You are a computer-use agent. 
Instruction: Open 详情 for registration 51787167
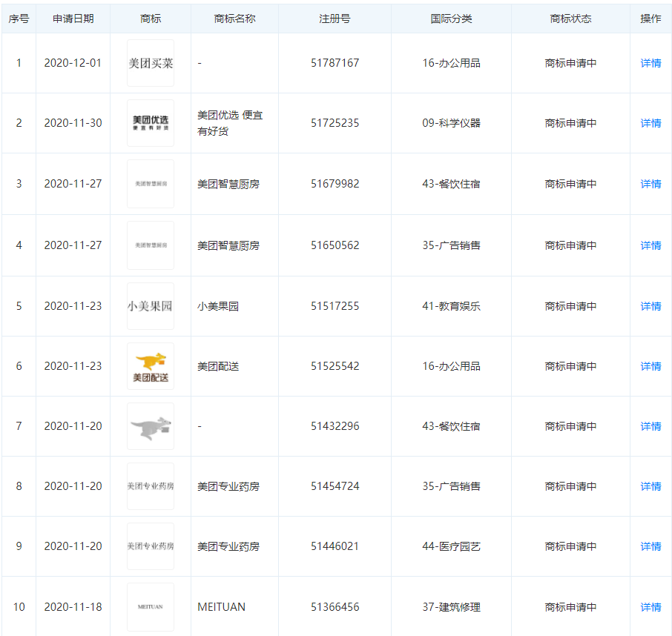click(650, 63)
